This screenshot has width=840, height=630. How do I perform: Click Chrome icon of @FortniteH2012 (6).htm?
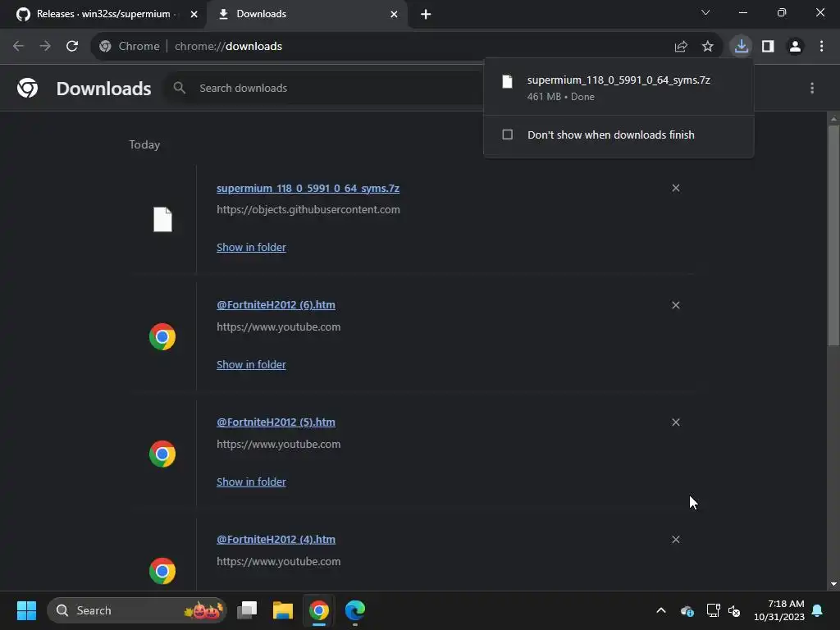tap(162, 336)
